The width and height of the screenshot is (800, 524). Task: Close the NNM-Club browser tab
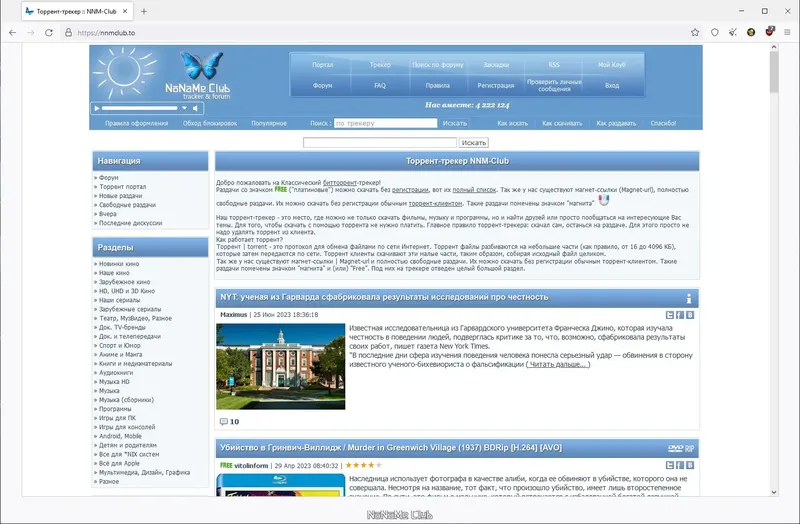[125, 11]
